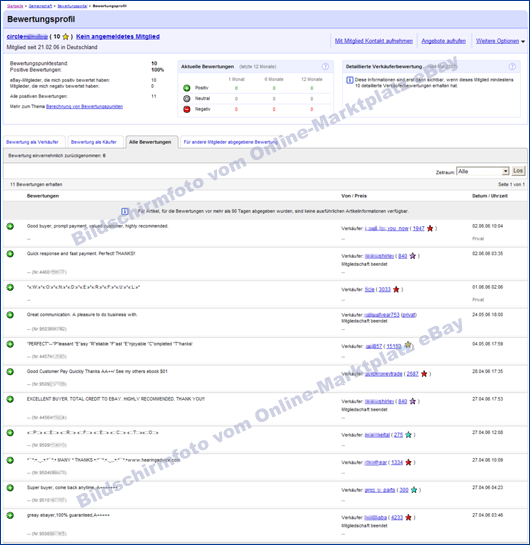Open seller score link 15153
Viewport: 530px width, 545px height.
[x=394, y=346]
